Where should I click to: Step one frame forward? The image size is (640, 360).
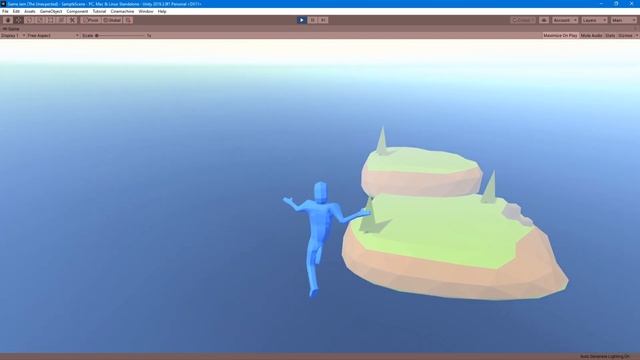pyautogui.click(x=323, y=20)
